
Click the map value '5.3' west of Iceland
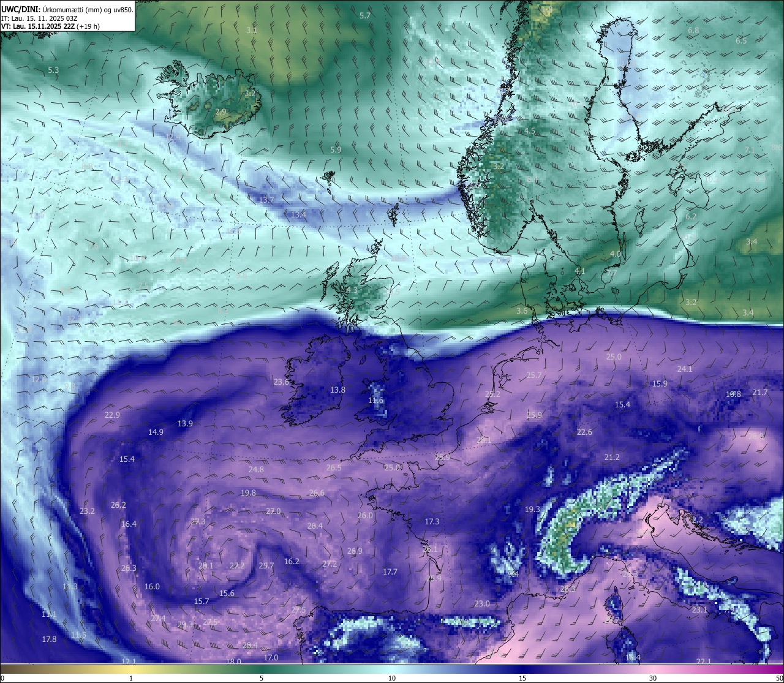click(53, 70)
